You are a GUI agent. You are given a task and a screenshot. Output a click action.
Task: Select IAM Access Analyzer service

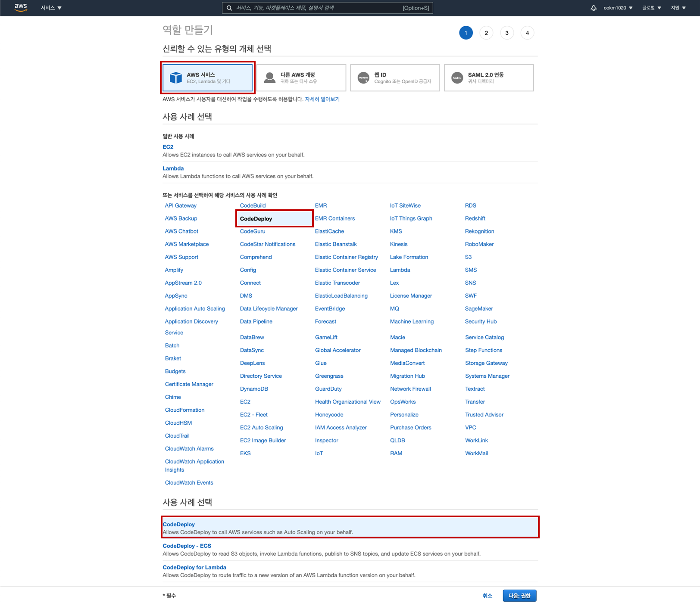[341, 428]
